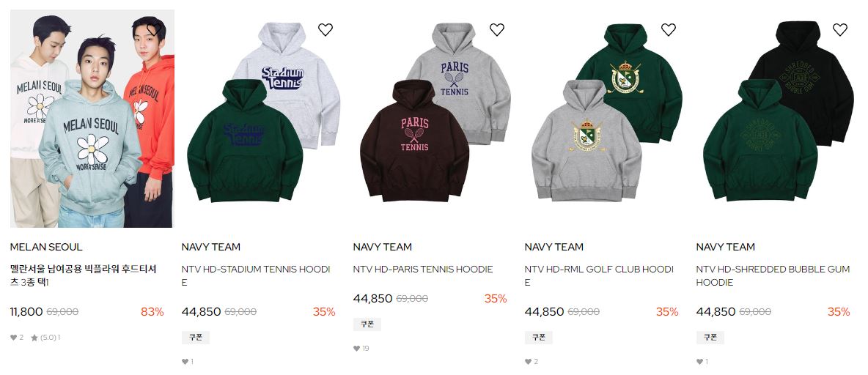Click likes heart count under Melan Seoul
Viewport: 868px width, 375px height.
coord(17,338)
